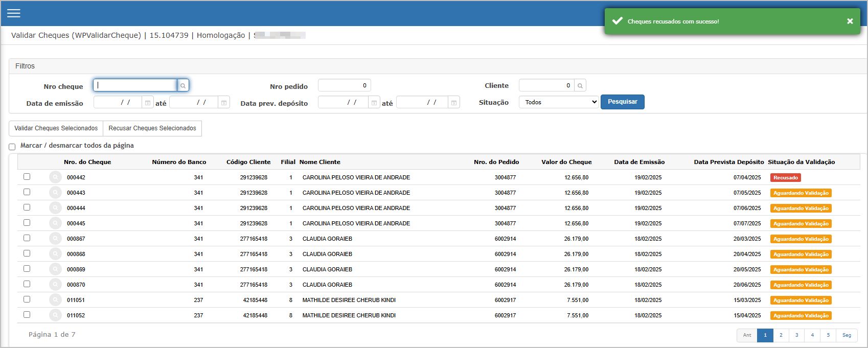Focus the Nro cheque input field

[x=135, y=85]
